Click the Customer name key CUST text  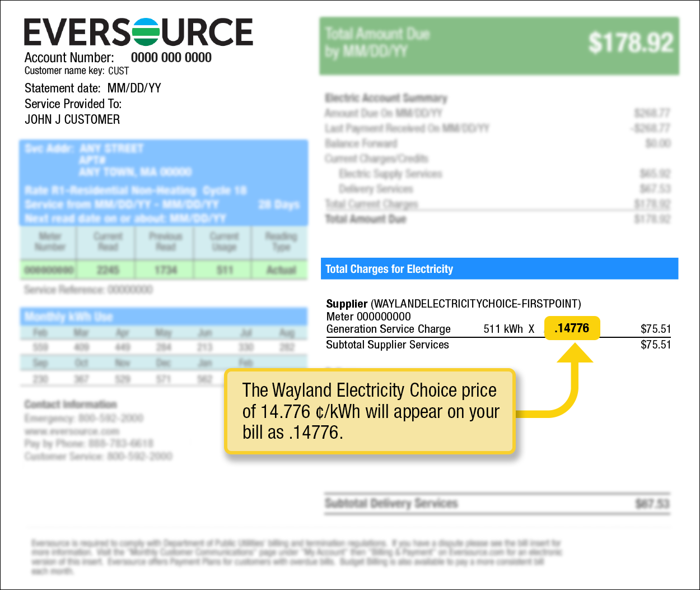coord(77,71)
